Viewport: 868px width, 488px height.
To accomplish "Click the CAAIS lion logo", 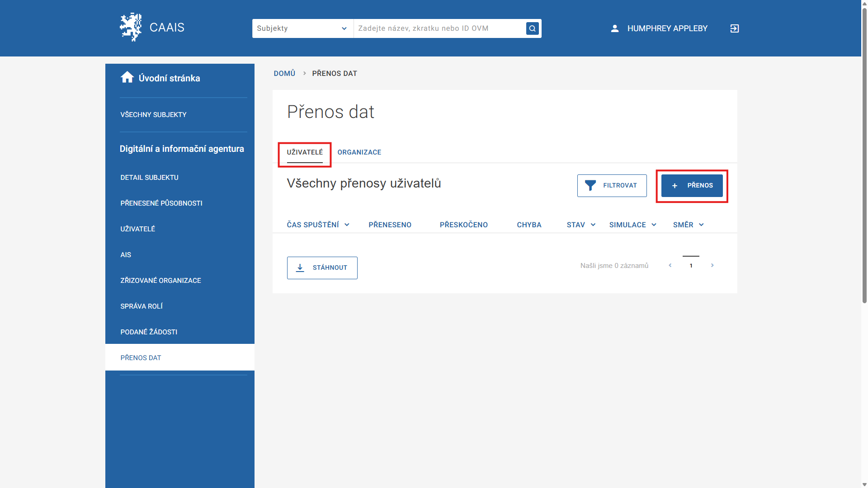I will 131,28.
